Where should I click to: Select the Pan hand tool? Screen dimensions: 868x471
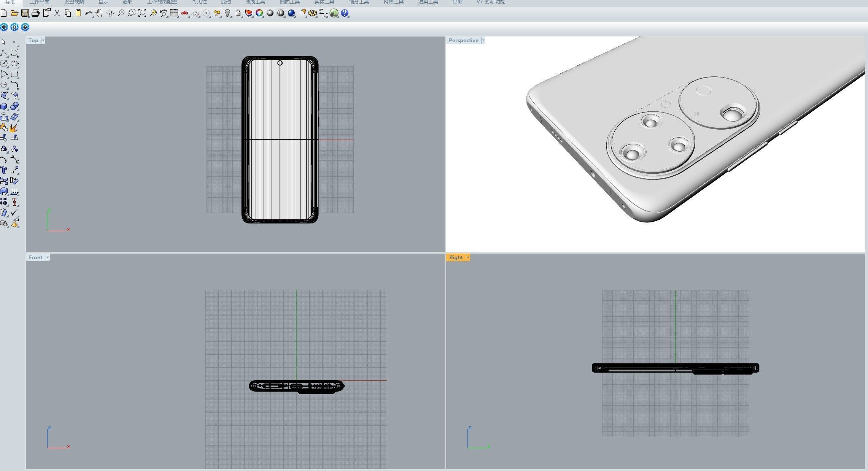(x=99, y=13)
